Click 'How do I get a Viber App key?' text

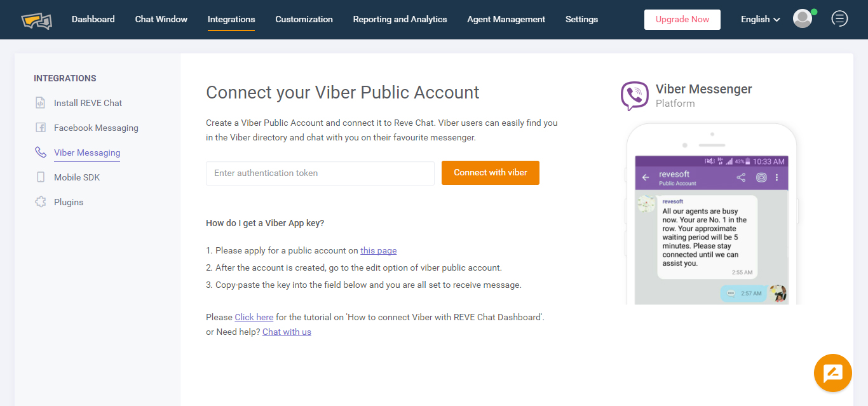coord(265,223)
